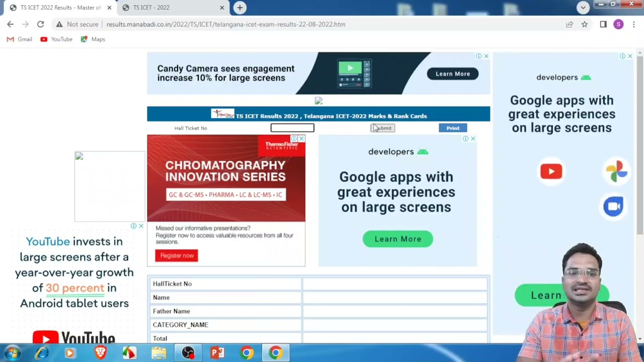The width and height of the screenshot is (644, 362).
Task: Open the Gmail bookmark
Action: click(x=20, y=39)
